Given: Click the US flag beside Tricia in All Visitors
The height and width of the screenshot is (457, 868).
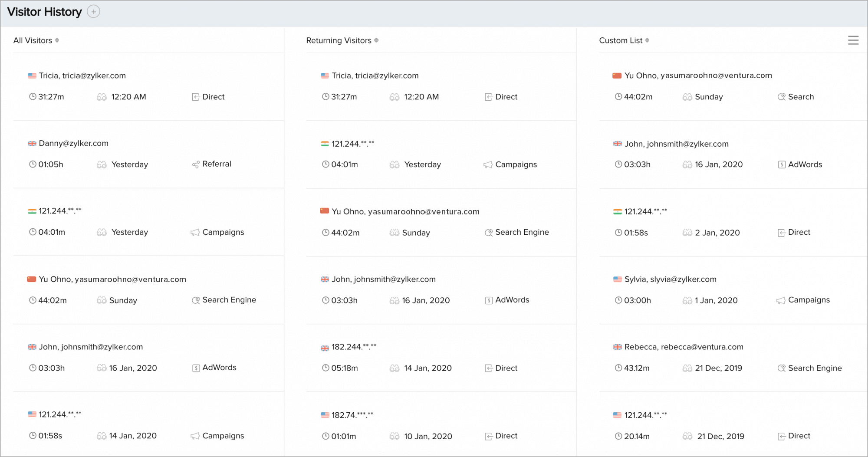Looking at the screenshot, I should pos(32,76).
